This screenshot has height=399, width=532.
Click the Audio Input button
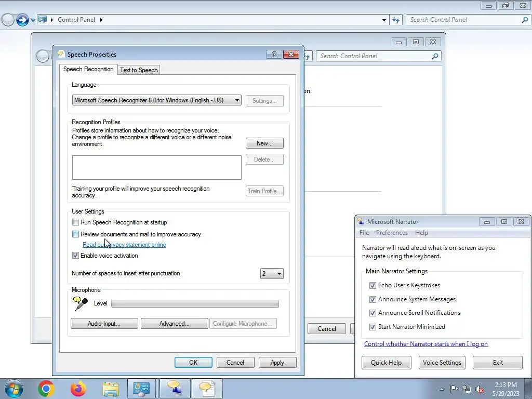(x=104, y=324)
